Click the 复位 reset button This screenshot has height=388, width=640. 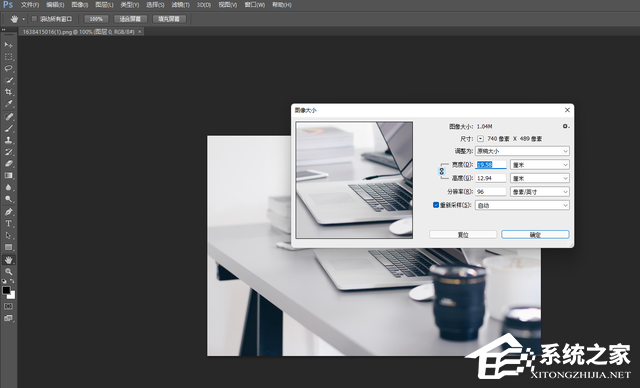point(463,235)
